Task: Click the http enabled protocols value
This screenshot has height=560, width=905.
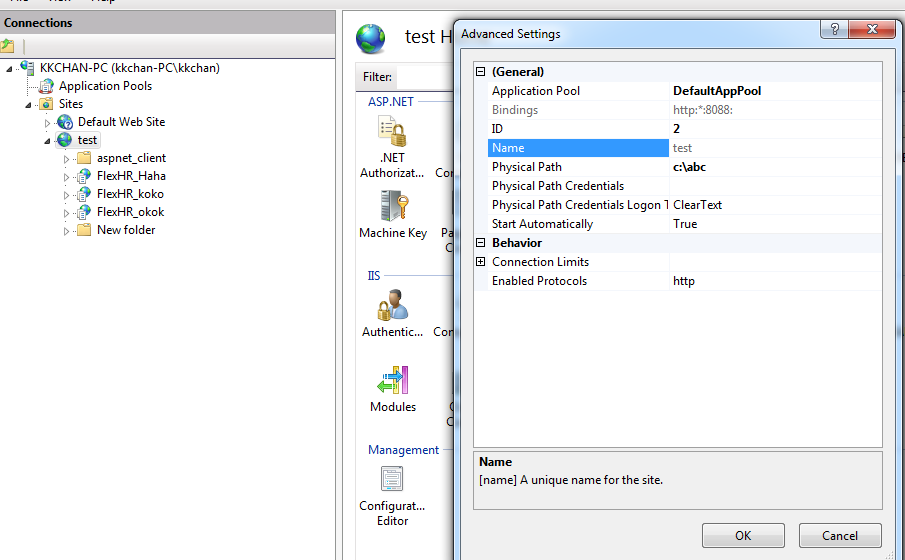Action: click(x=775, y=281)
